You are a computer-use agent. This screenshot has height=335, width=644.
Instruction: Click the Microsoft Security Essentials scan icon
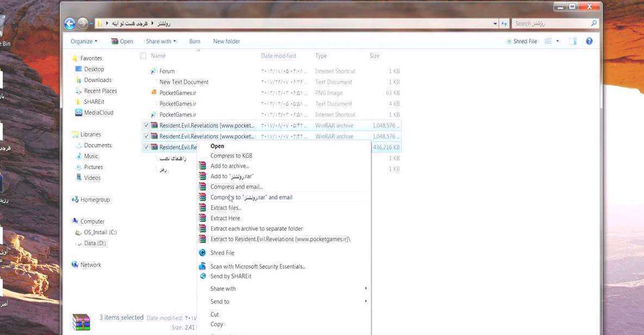tap(202, 266)
